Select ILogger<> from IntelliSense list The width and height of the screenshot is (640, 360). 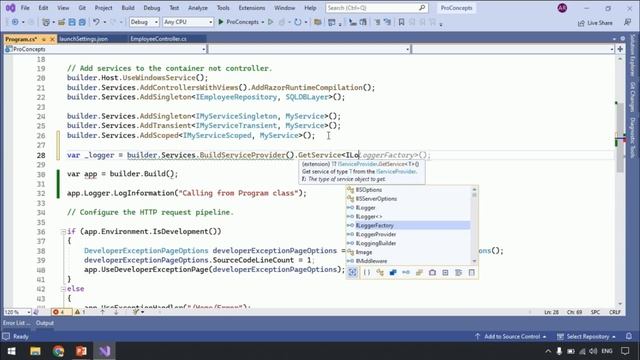(x=408, y=216)
